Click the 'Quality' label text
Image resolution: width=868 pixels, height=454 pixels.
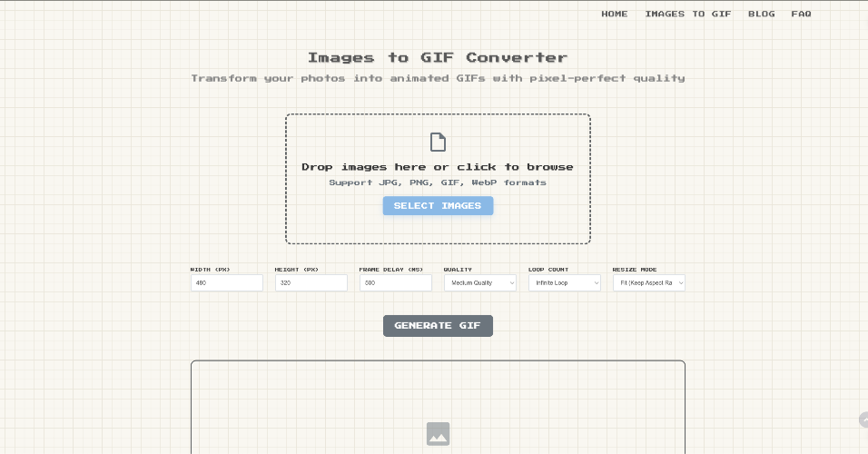[x=458, y=270]
